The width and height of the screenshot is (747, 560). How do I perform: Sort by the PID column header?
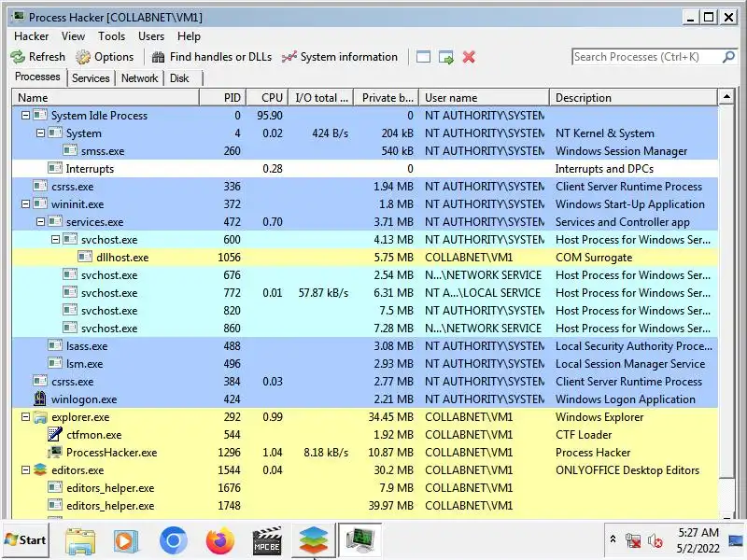(x=223, y=98)
